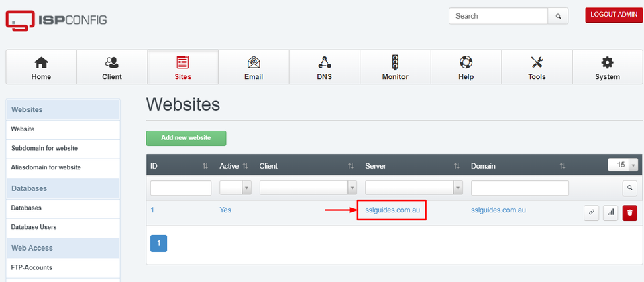Open the DNS module
This screenshot has height=282, width=644.
(325, 68)
